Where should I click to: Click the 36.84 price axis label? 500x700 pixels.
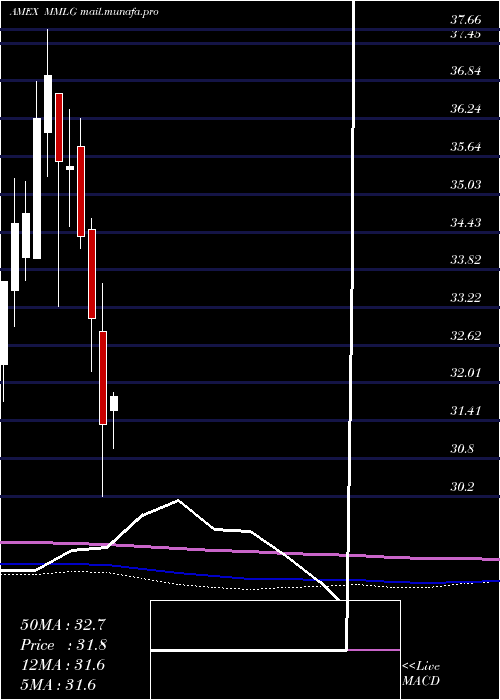(x=466, y=71)
